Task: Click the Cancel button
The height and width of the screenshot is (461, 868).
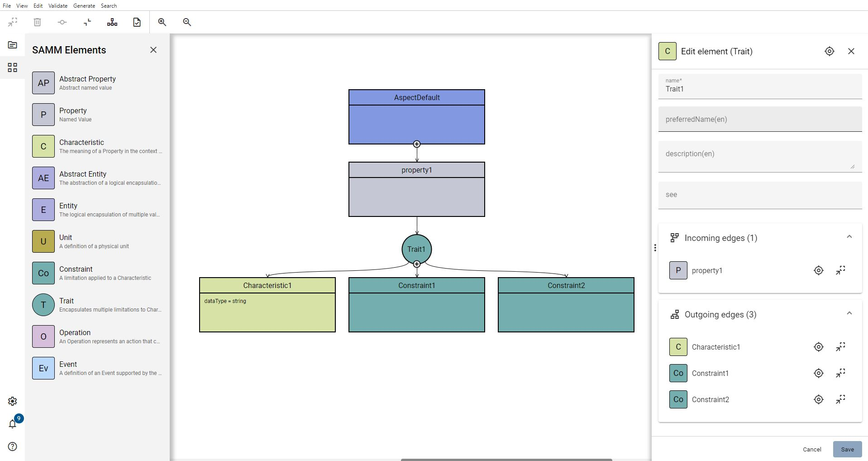Action: tap(812, 449)
